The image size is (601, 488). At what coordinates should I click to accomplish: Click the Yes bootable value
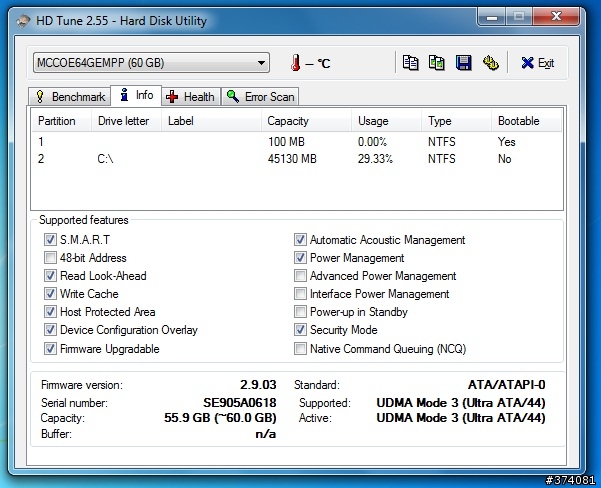506,142
